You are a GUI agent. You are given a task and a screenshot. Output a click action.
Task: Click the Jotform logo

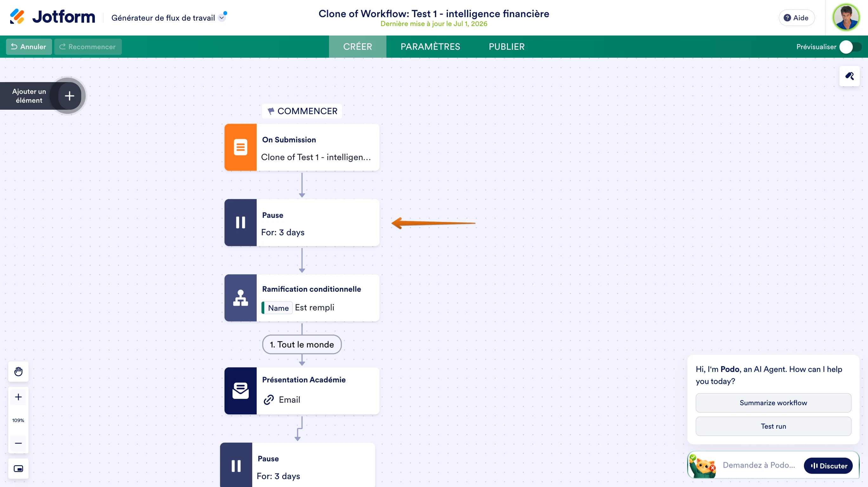coord(53,17)
